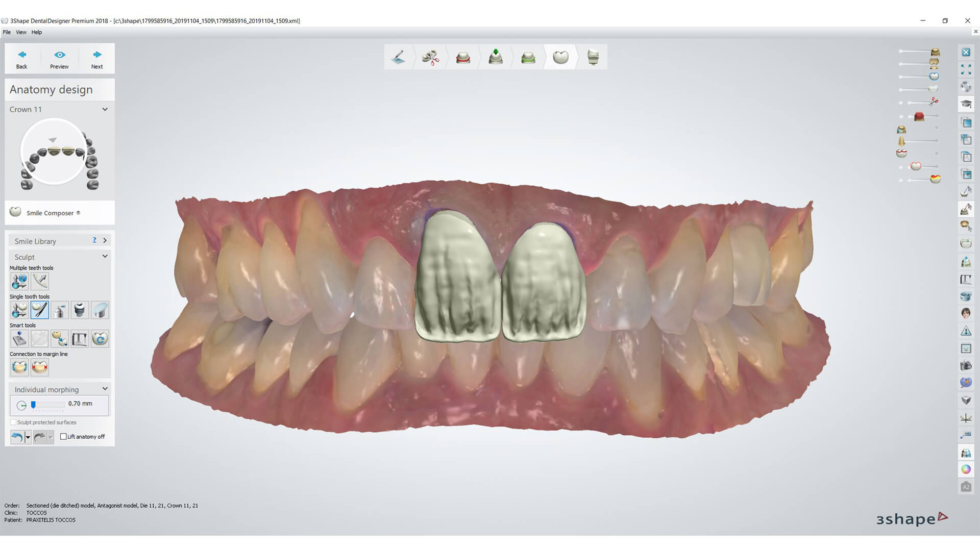Image resolution: width=980 pixels, height=551 pixels.
Task: Select reset tooth rotate smart tool
Action: tap(100, 338)
